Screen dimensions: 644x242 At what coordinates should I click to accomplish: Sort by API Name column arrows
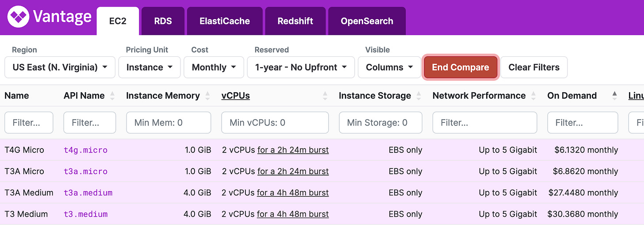coord(112,96)
